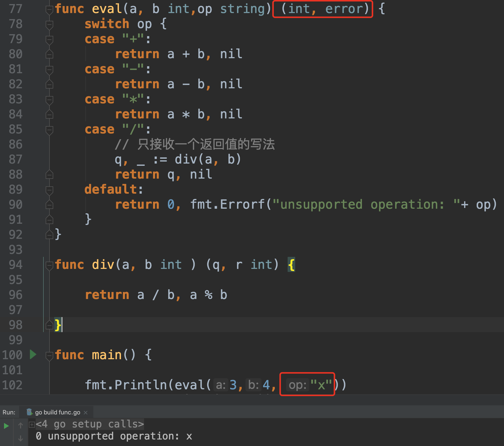Click up arrow in Run panel toolbar
This screenshot has width=504, height=446.
[21, 425]
